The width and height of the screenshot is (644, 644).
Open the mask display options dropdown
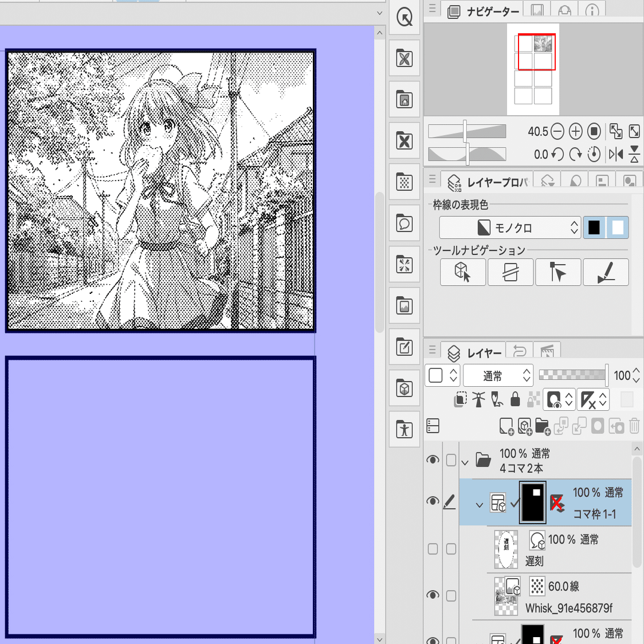(x=559, y=399)
